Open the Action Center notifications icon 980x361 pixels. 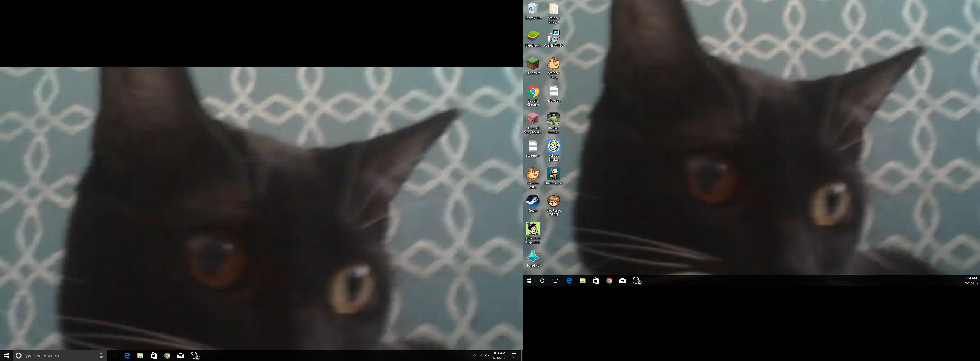[514, 356]
